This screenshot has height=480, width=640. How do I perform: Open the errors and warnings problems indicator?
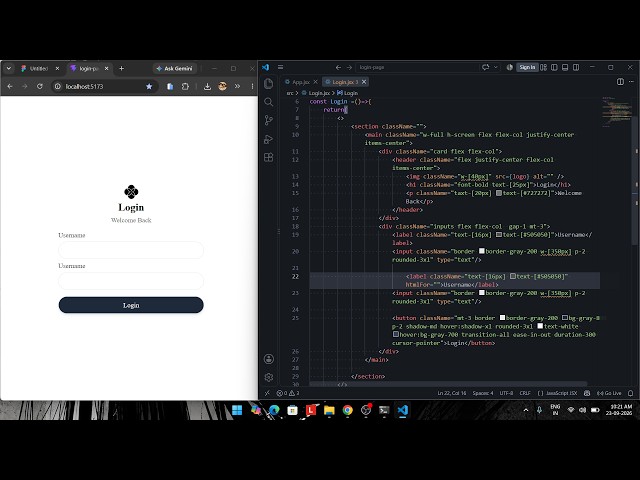(x=288, y=393)
